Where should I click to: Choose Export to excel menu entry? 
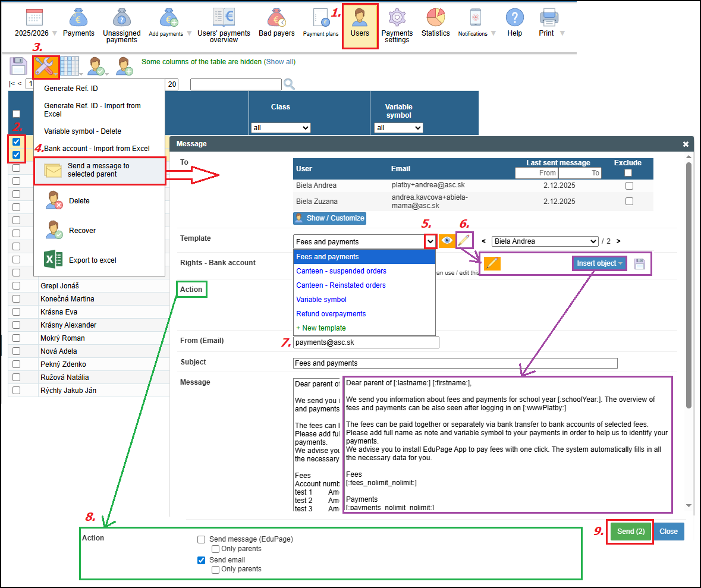pos(92,260)
